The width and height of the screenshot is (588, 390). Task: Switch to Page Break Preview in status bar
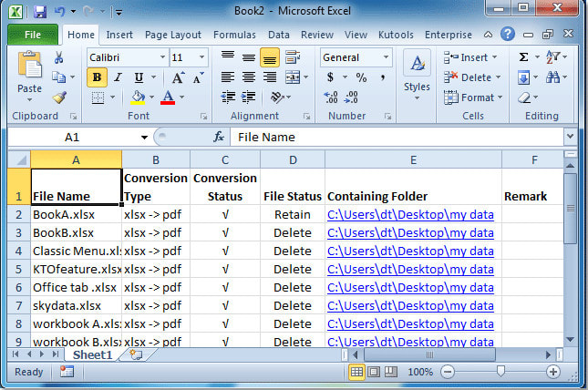pyautogui.click(x=391, y=372)
